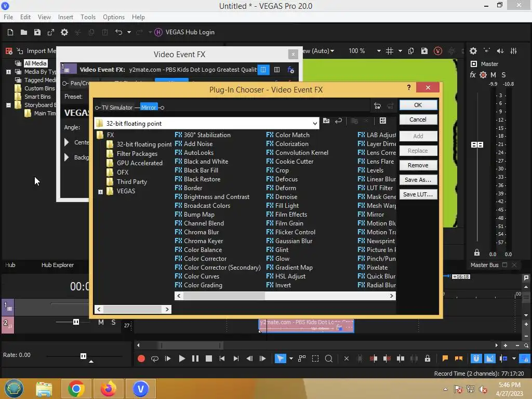The width and height of the screenshot is (532, 399).
Task: Click Cancel in Plug-In Chooser
Action: click(x=418, y=119)
